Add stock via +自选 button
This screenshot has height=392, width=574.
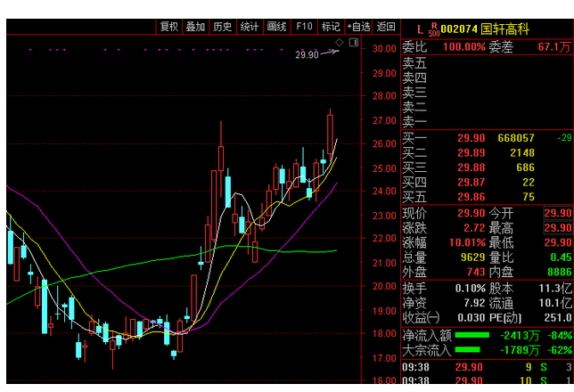[x=358, y=27]
